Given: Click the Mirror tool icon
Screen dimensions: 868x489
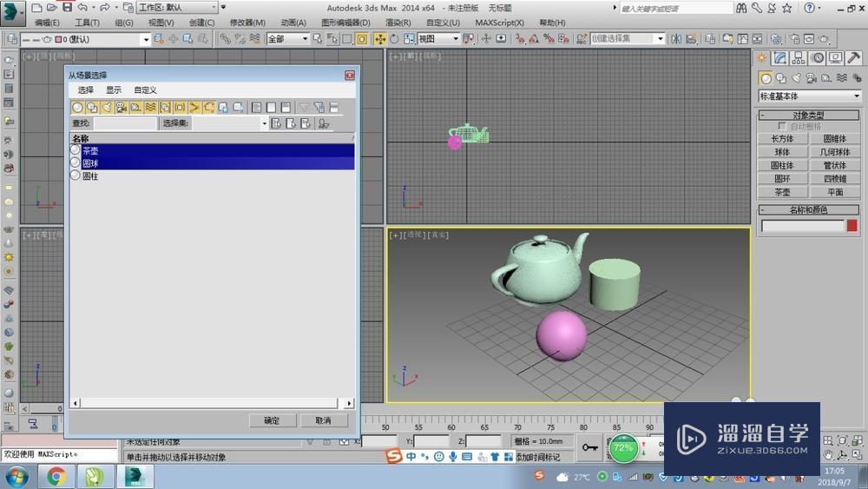Looking at the screenshot, I should pos(676,39).
